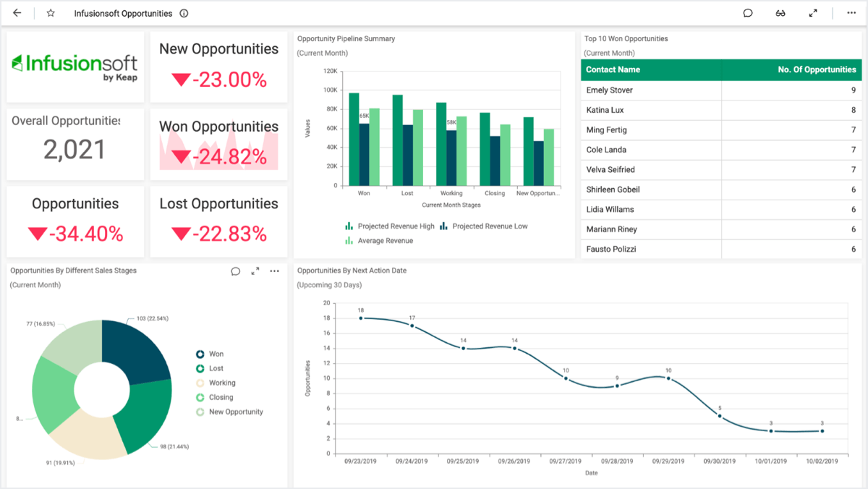Open the Sales Stages widget ellipsis menu
The width and height of the screenshot is (868, 489).
[274, 271]
